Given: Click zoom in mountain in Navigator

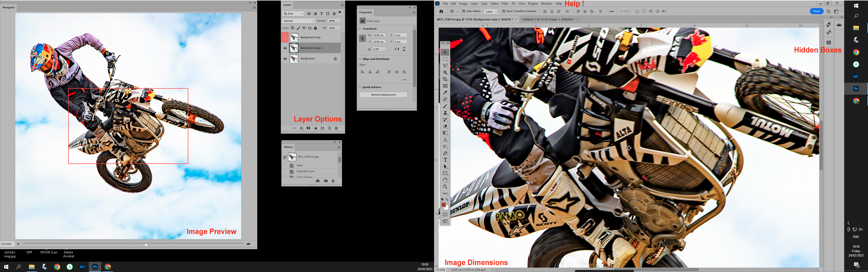Looking at the screenshot, I should coord(248,244).
